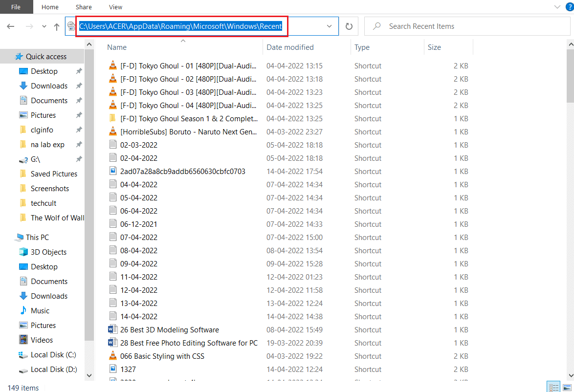Screen dimensions: 574x392
Task: Select Quick access in navigation pane
Action: tap(46, 56)
